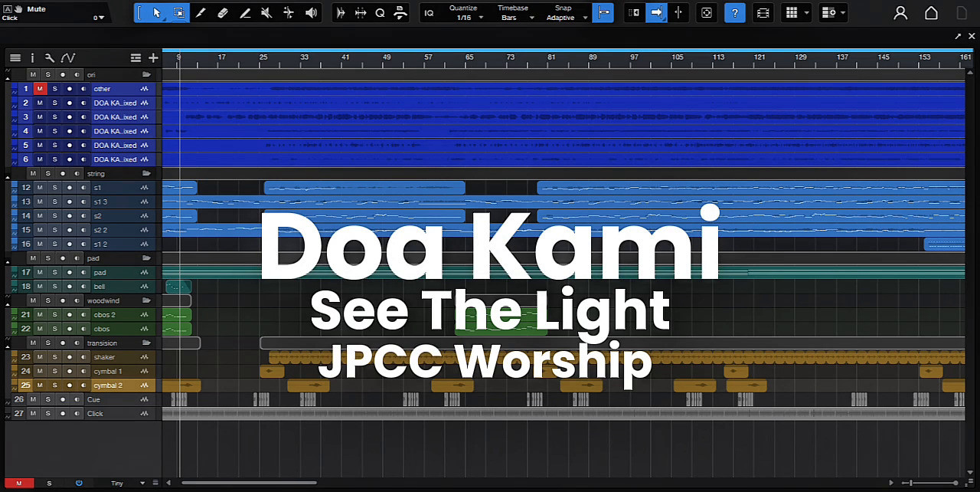Viewport: 980px width, 492px height.
Task: Select the Mute tool
Action: tap(266, 13)
